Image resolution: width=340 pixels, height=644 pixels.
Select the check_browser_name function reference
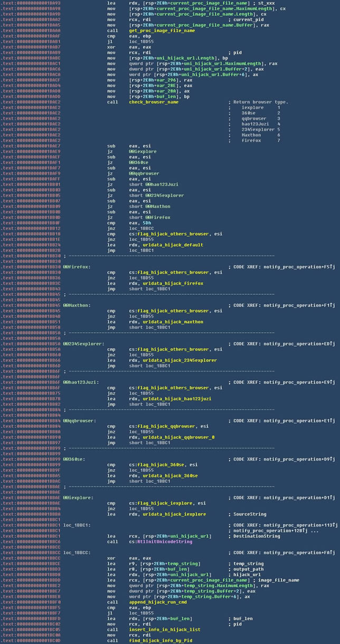(x=154, y=102)
